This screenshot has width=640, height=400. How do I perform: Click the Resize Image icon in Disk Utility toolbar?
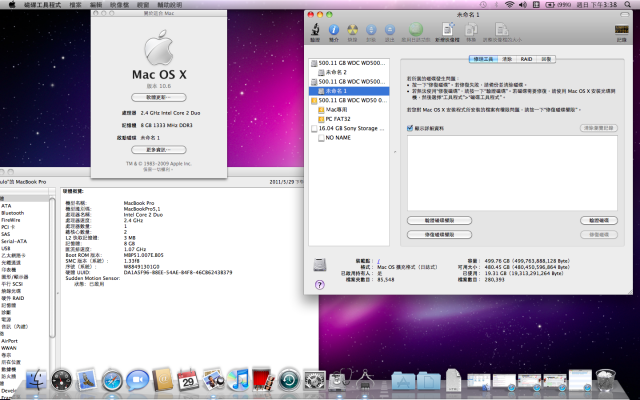coord(502,30)
